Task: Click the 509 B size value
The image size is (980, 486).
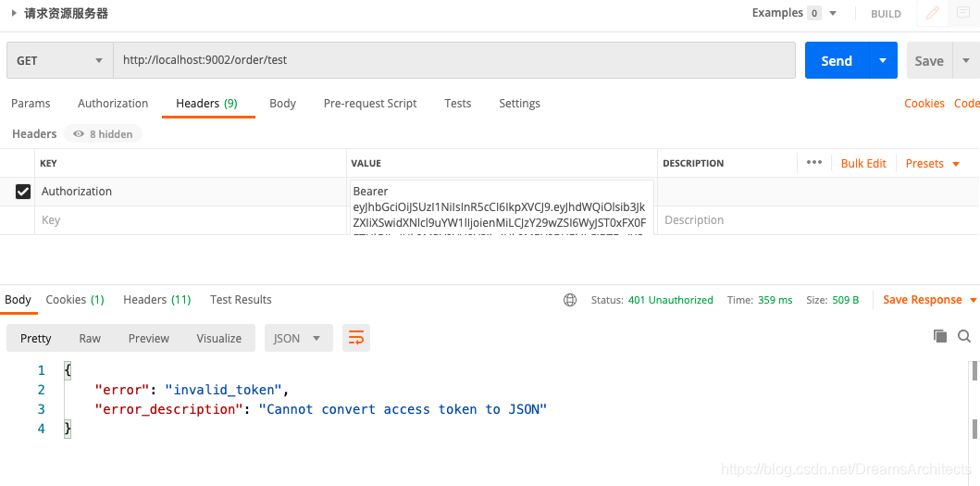Action: point(846,300)
